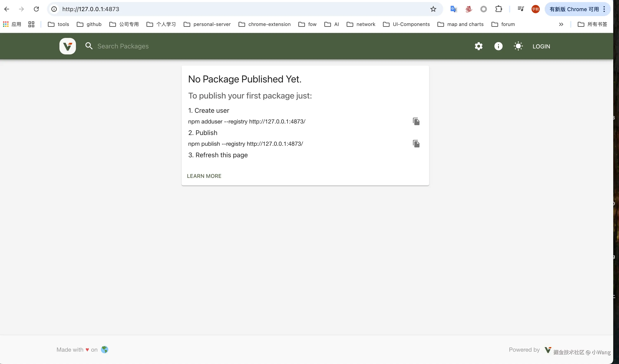The image size is (619, 364).
Task: Toggle light/dark theme sun icon
Action: [x=518, y=46]
